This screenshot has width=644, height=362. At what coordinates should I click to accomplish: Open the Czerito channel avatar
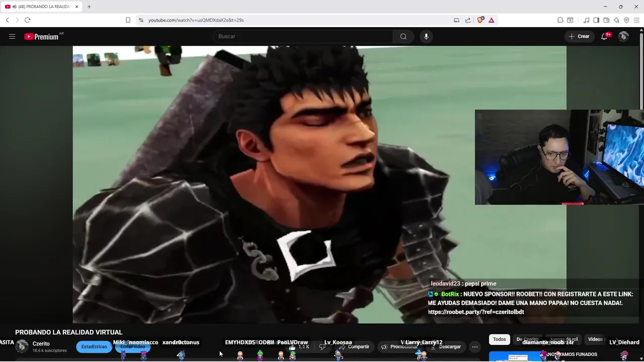click(22, 346)
